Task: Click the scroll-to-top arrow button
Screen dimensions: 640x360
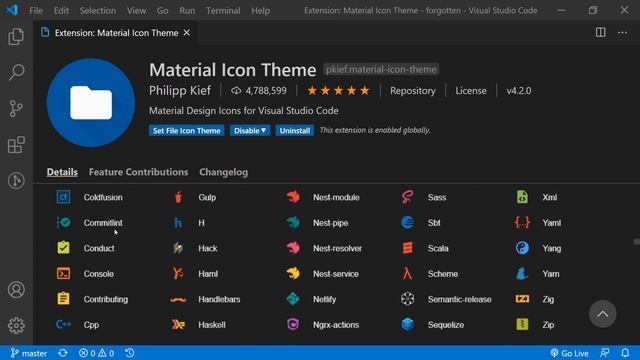Action: coord(602,314)
